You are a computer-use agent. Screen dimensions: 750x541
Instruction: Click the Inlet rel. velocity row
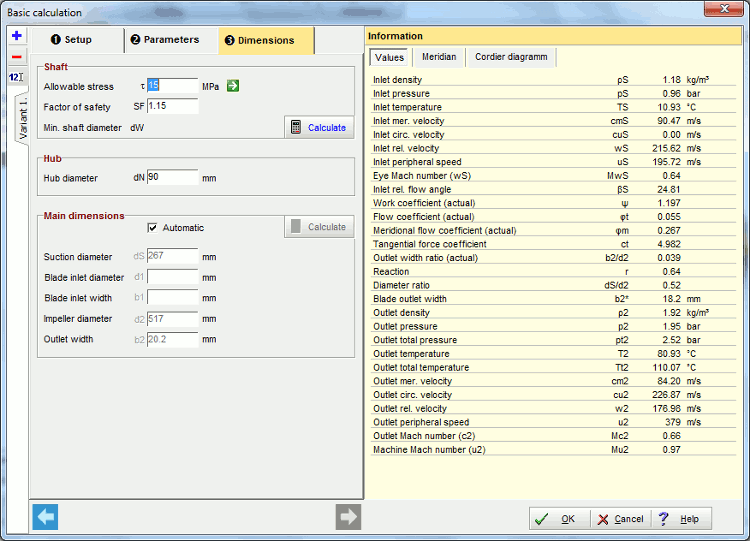[x=553, y=148]
